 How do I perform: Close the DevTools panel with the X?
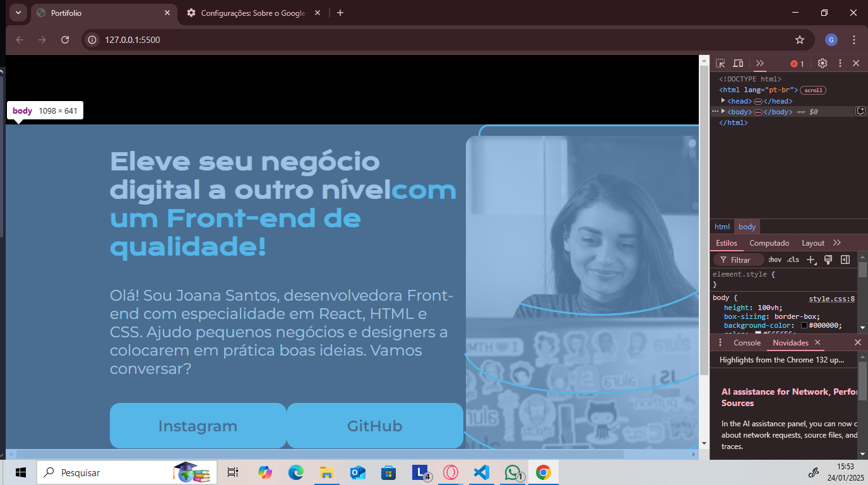856,63
